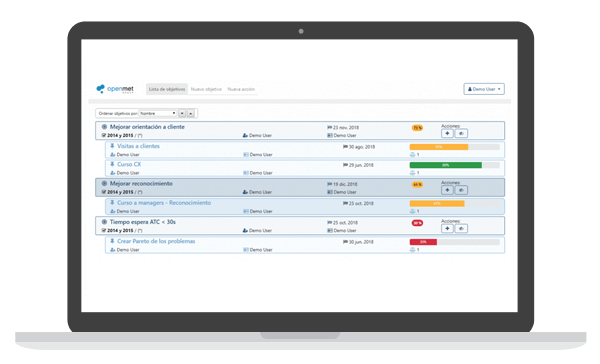This screenshot has width=600, height=364.
Task: Click the green Curso CX progress bar
Action: [x=446, y=165]
